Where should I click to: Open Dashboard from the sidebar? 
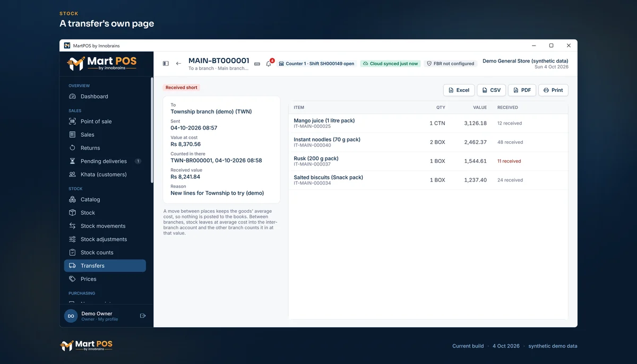tap(105, 97)
